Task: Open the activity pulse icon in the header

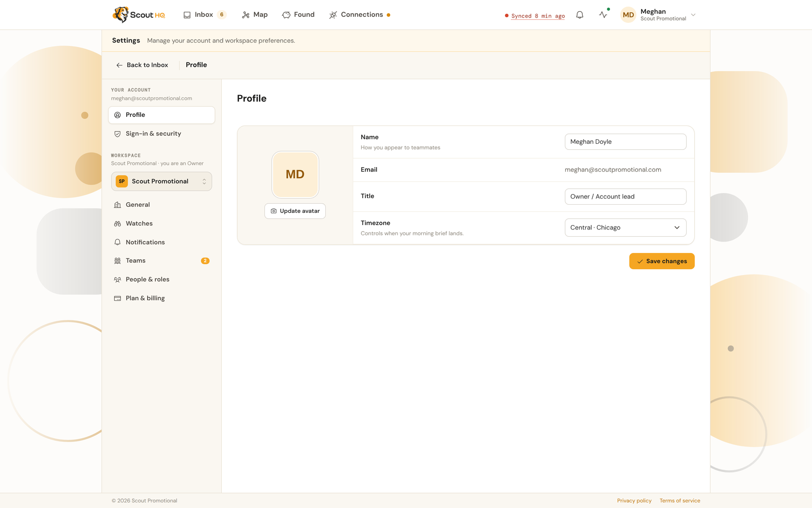Action: [x=603, y=15]
